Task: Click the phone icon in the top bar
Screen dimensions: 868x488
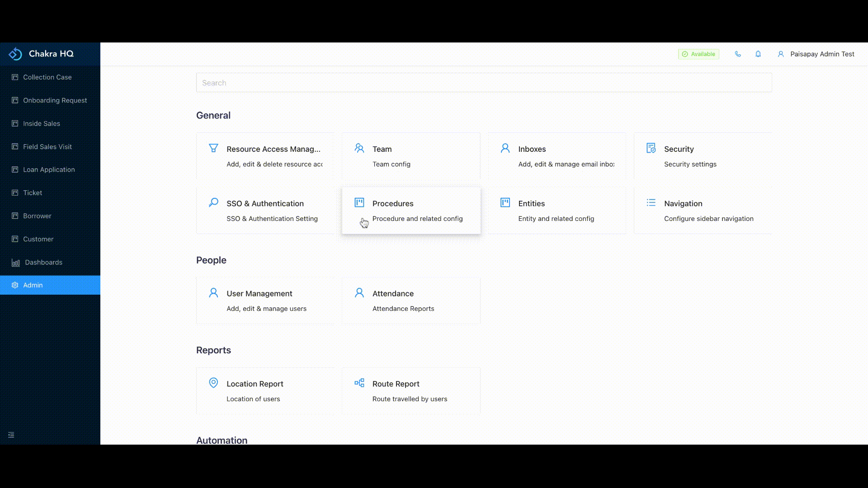Action: pos(738,54)
